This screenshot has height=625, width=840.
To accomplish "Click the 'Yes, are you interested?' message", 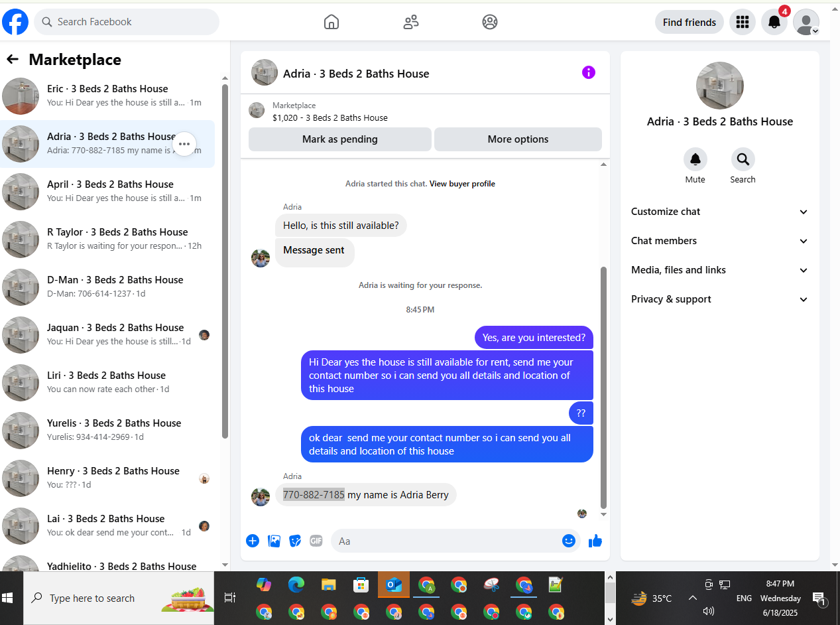I will pyautogui.click(x=534, y=338).
